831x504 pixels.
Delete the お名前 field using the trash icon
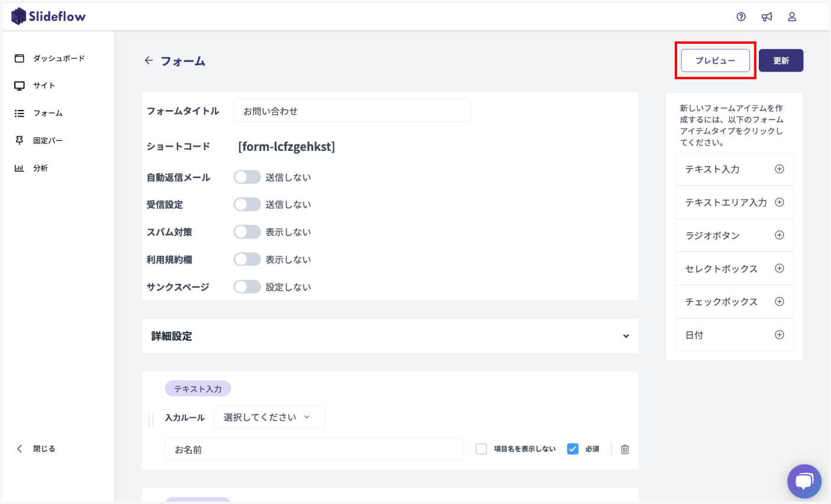tap(624, 450)
